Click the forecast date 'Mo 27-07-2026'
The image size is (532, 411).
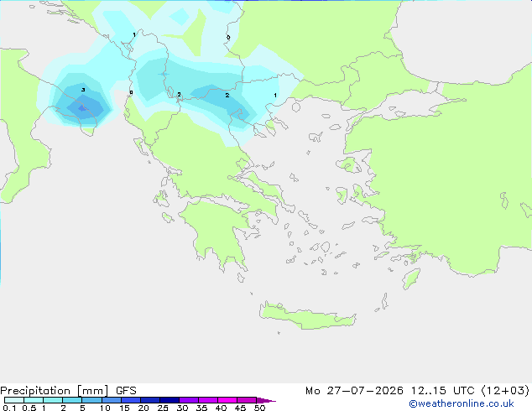(354, 391)
